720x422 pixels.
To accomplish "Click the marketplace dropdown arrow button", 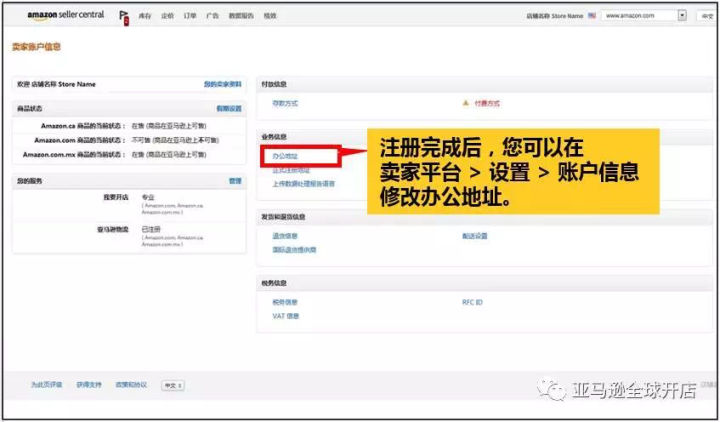I will (682, 16).
